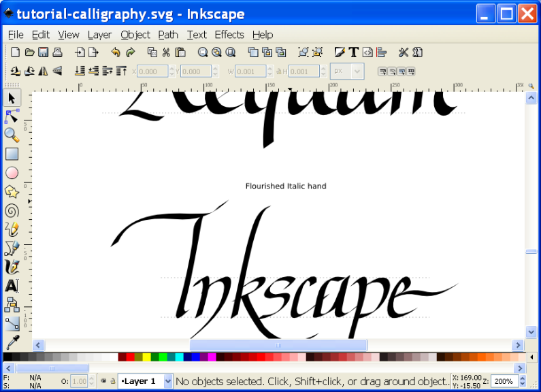Select the Text tool in toolbox
Viewport: 541px width, 392px height.
[12, 286]
